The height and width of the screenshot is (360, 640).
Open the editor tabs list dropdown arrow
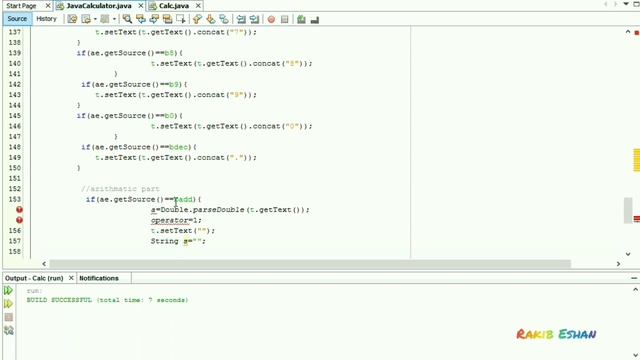coord(626,4)
